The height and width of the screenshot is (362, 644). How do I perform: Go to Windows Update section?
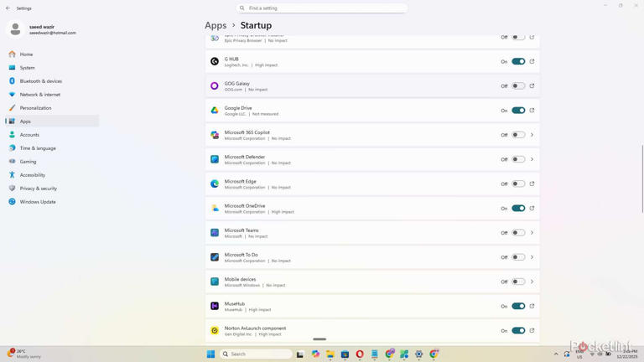click(38, 202)
